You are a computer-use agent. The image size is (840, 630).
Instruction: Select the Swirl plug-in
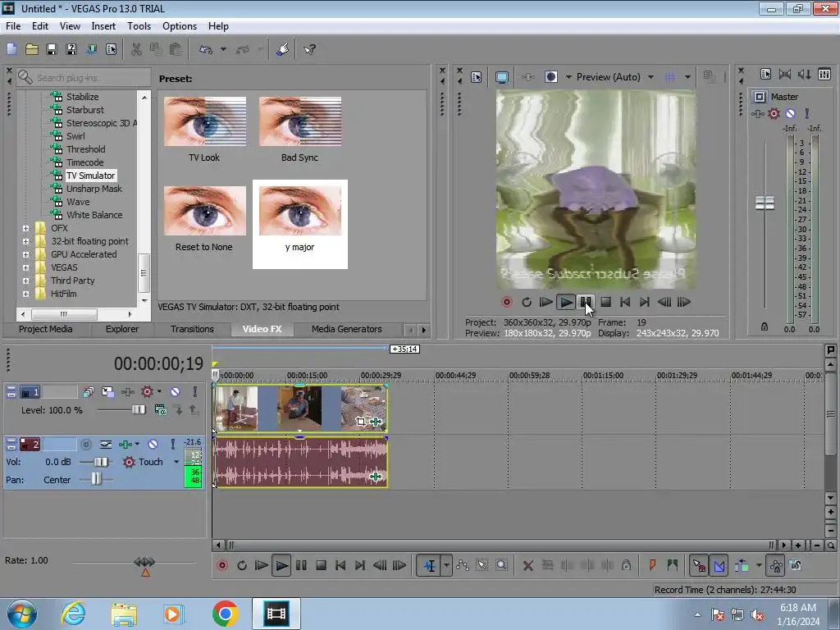point(75,136)
